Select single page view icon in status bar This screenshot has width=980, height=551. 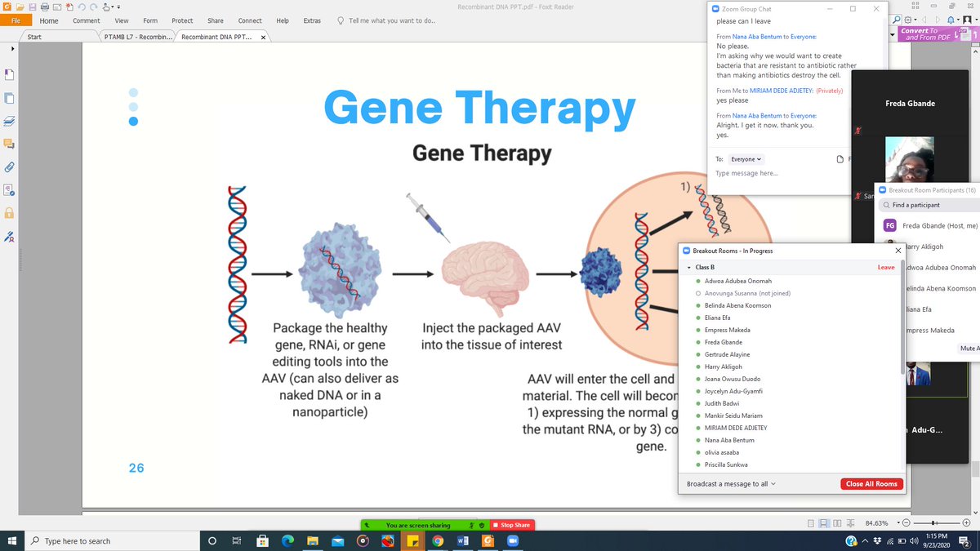coord(811,523)
